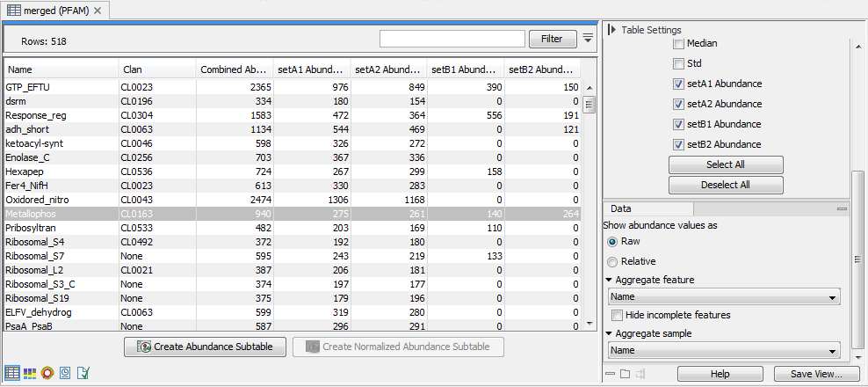
Task: Select the merged (PFAM) tab
Action: coord(53,10)
